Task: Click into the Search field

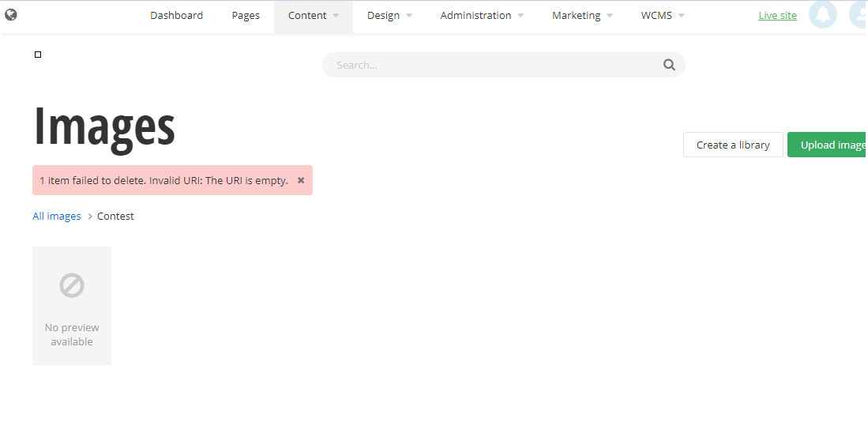Action: pos(503,65)
